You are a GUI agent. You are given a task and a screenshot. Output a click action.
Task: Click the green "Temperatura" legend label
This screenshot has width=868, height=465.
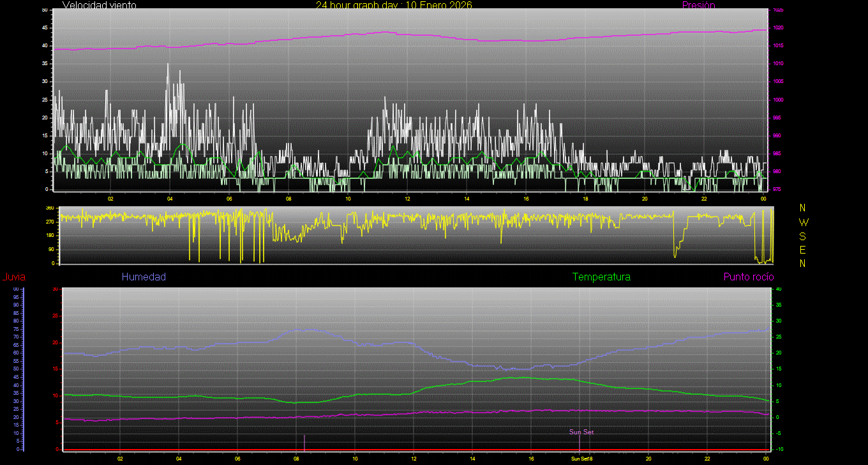click(x=601, y=277)
